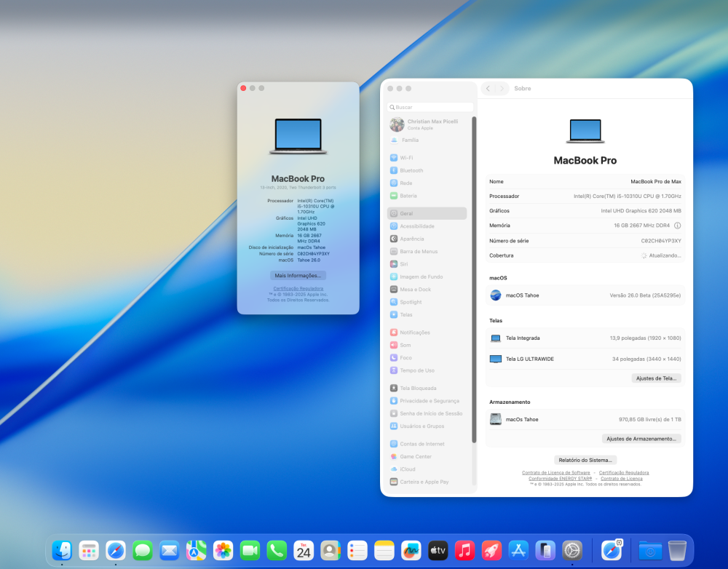The image size is (728, 569).
Task: Open Music from the Dock
Action: [x=464, y=551]
